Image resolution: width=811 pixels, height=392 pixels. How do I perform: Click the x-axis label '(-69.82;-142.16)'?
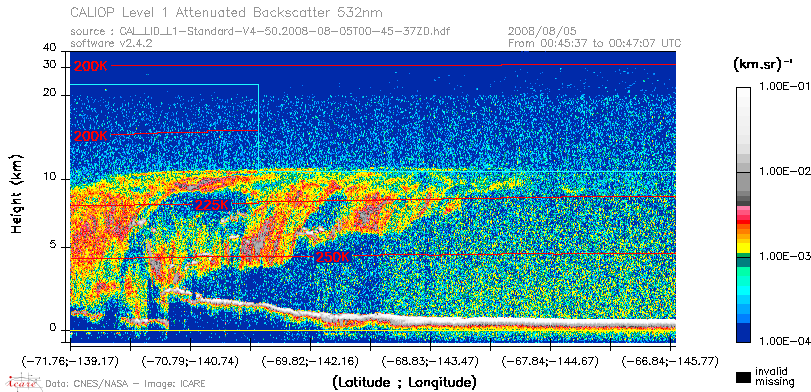(310, 361)
